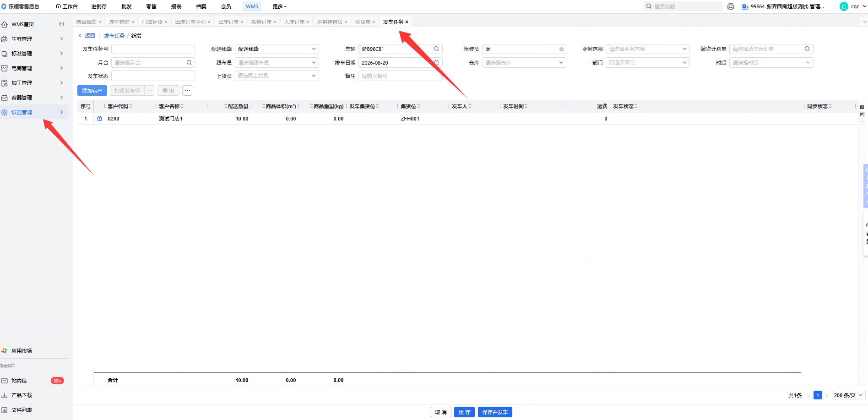Click the 产品下载 download icon
This screenshot has height=420, width=868.
5,395
